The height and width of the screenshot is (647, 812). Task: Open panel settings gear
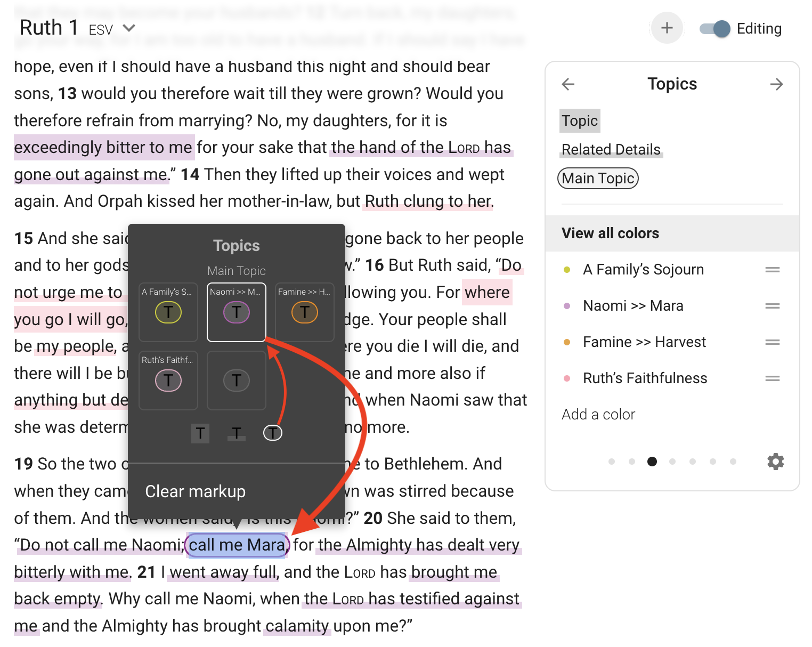(776, 462)
